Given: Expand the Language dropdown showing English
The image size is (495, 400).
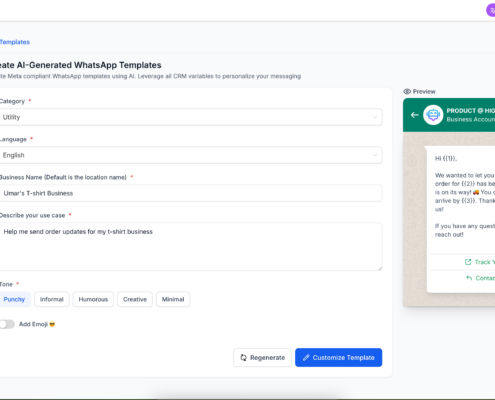Looking at the screenshot, I should click(x=190, y=155).
